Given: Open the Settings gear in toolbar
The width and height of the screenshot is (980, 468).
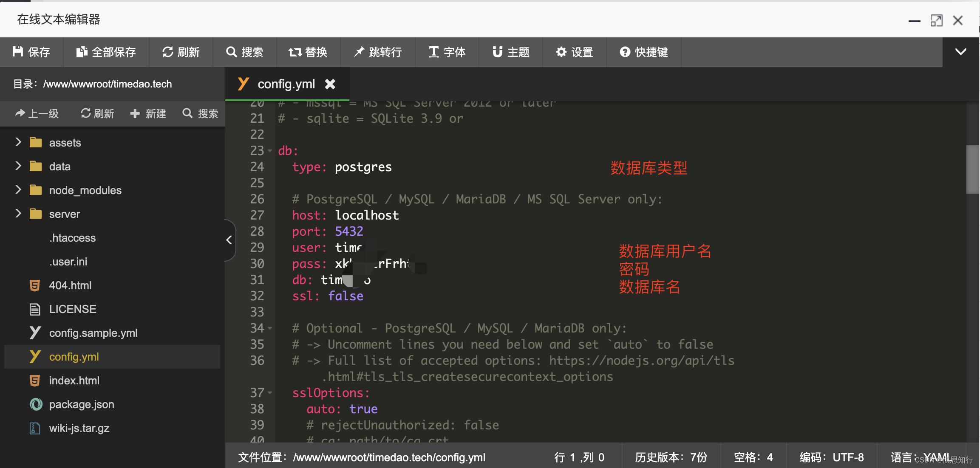Looking at the screenshot, I should (561, 52).
